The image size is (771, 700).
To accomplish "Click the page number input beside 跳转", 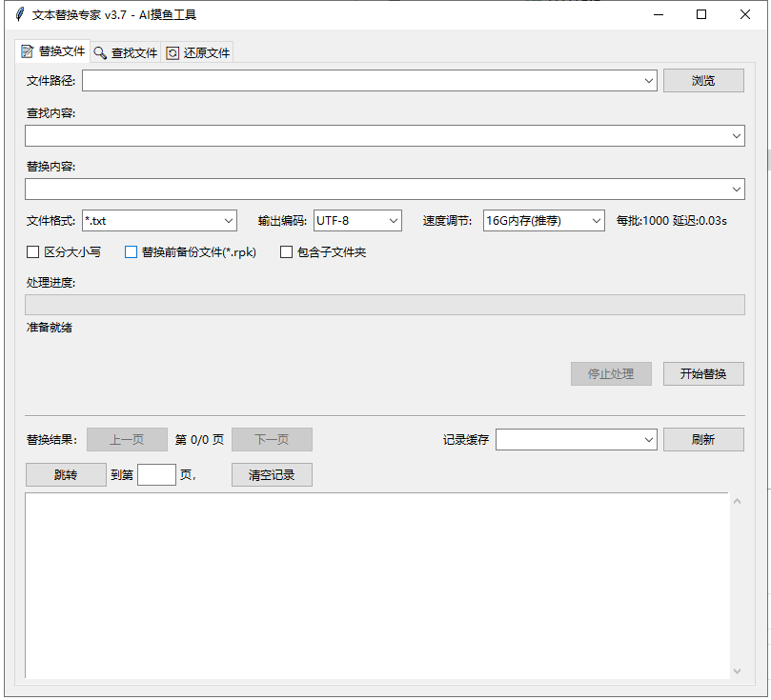I will coord(156,474).
